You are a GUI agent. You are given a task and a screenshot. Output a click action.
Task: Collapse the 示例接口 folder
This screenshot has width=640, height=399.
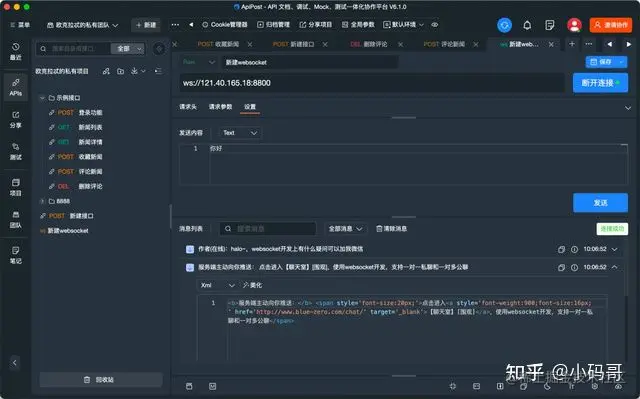pyautogui.click(x=42, y=98)
